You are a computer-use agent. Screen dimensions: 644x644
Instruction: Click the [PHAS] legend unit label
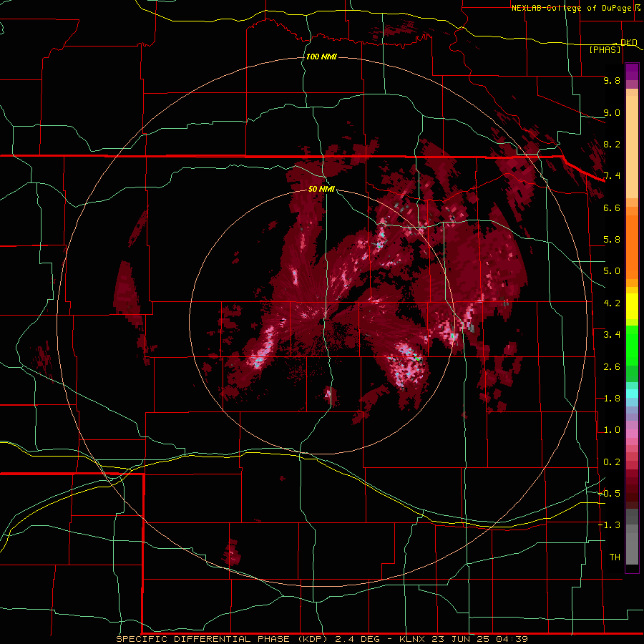605,49
